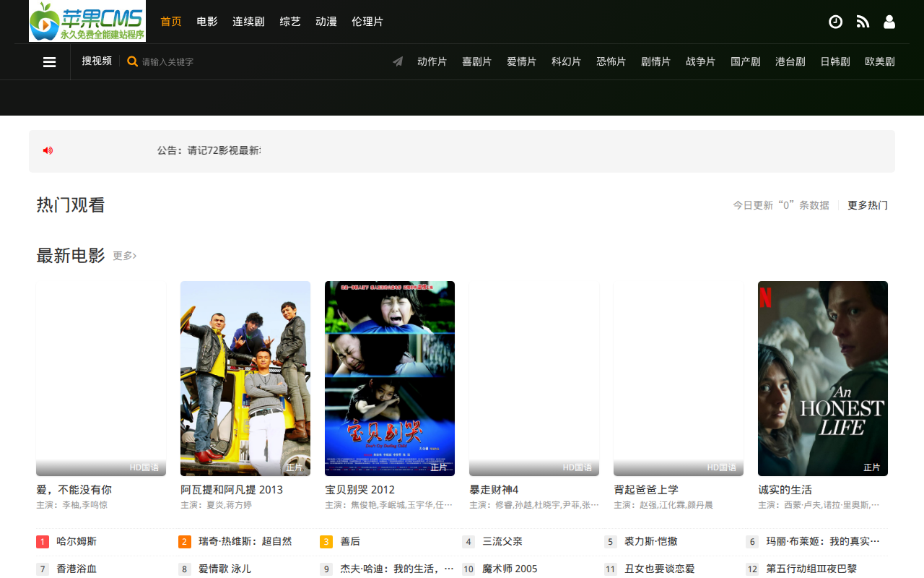Open ranked item 11 丑女也要谈恋爱

[x=660, y=569]
